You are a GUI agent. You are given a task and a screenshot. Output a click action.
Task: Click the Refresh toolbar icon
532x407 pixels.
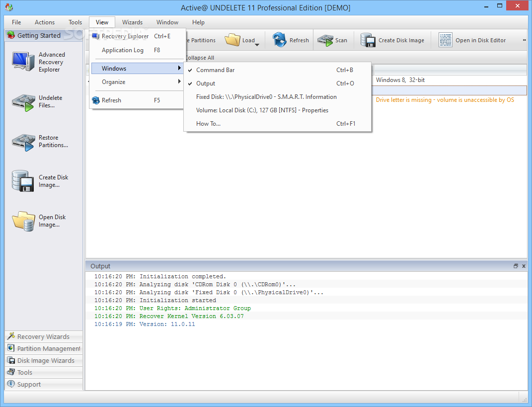click(280, 40)
